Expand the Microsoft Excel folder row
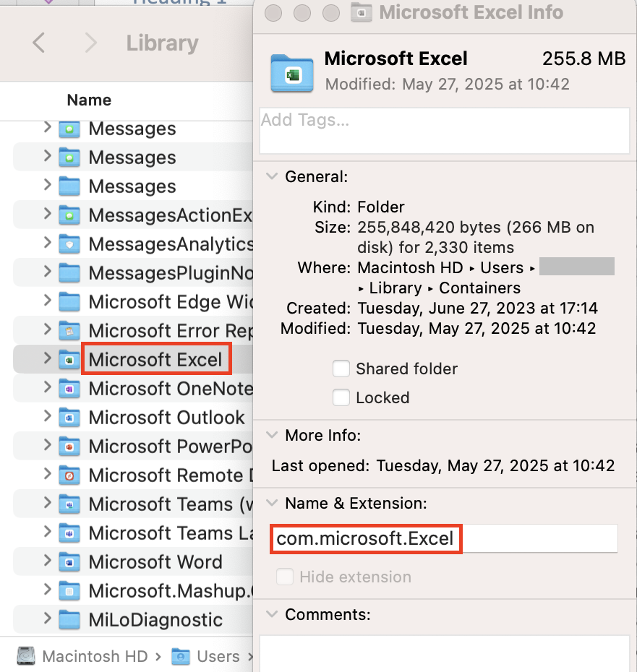The width and height of the screenshot is (637, 672). pyautogui.click(x=48, y=358)
